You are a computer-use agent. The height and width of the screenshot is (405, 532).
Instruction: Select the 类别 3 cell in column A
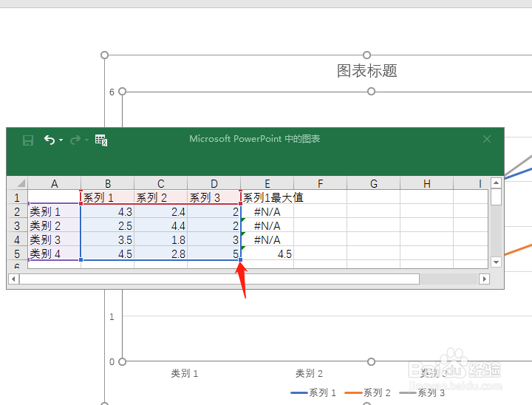click(x=54, y=239)
